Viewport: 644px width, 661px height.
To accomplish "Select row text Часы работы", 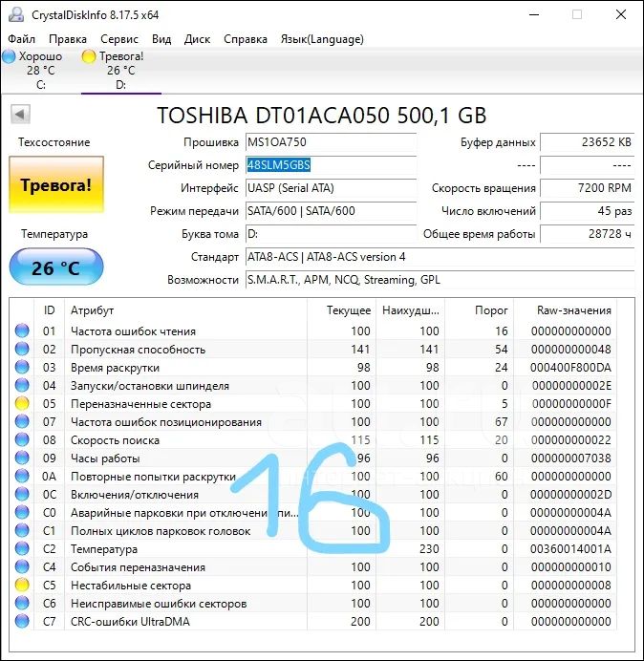I will (x=105, y=458).
